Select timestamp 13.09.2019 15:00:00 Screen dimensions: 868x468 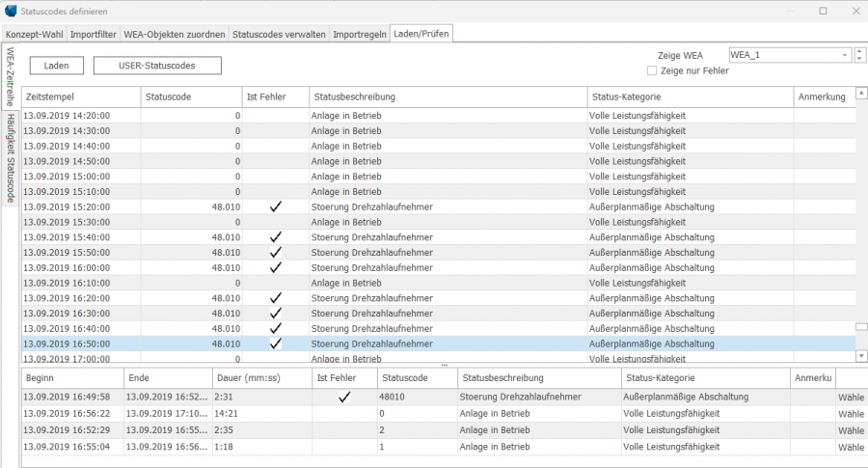click(x=67, y=177)
